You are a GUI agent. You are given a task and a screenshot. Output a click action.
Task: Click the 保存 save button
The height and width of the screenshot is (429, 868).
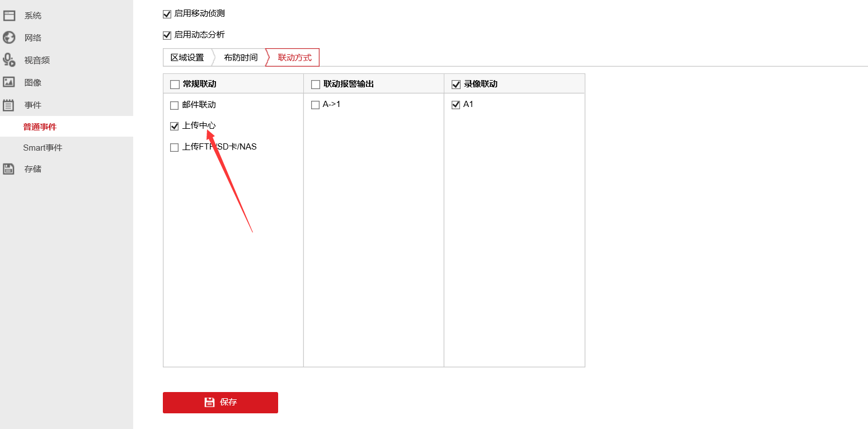(220, 403)
